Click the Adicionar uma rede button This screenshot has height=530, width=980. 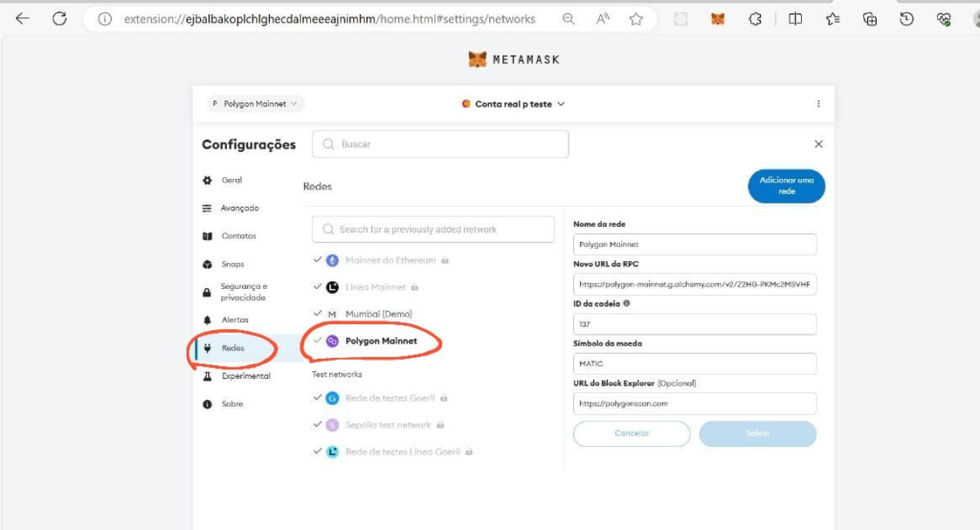787,187
